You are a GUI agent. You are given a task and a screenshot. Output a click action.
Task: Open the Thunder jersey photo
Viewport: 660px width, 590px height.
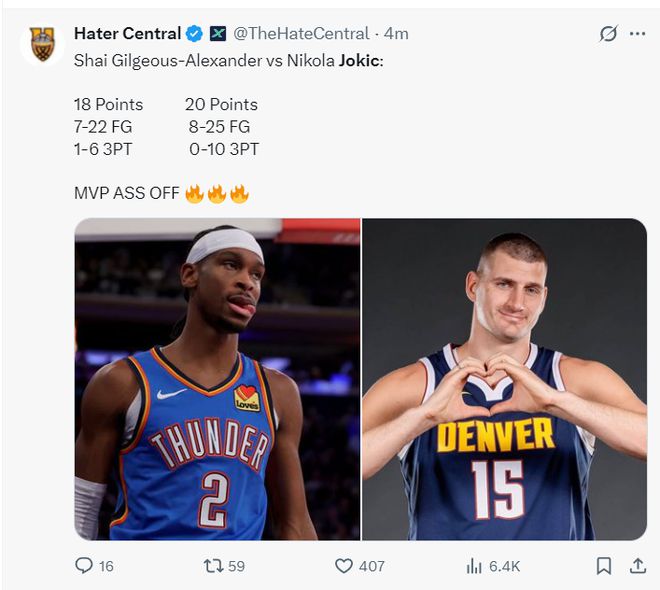point(217,379)
